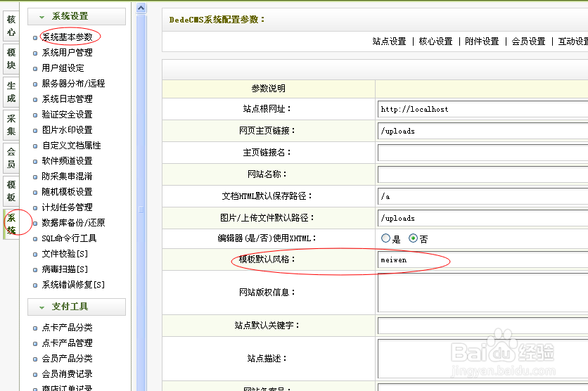Click 网站版权信息 text area

pyautogui.click(x=482, y=293)
